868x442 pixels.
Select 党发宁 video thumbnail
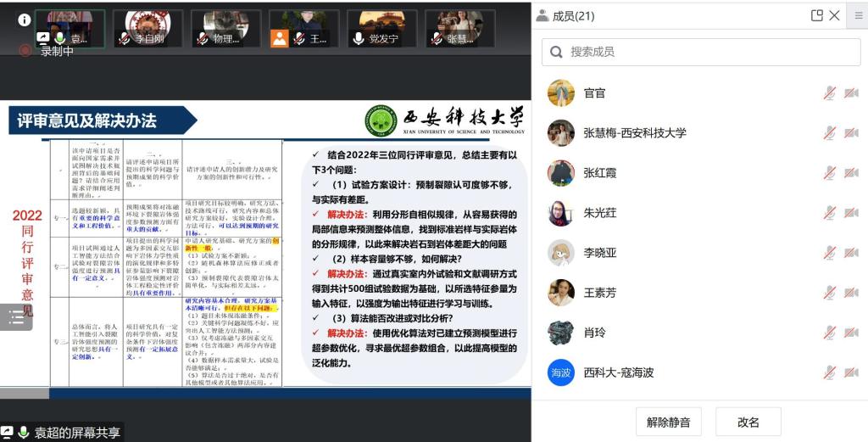point(381,28)
